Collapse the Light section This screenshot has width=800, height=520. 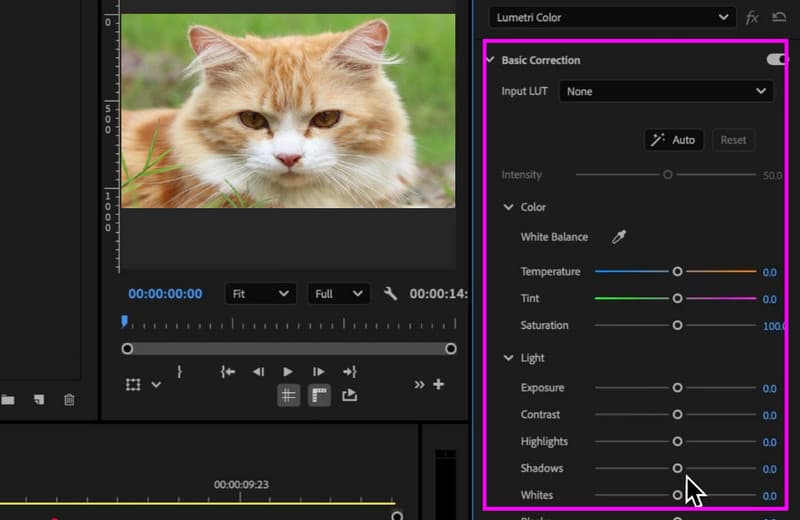click(508, 358)
